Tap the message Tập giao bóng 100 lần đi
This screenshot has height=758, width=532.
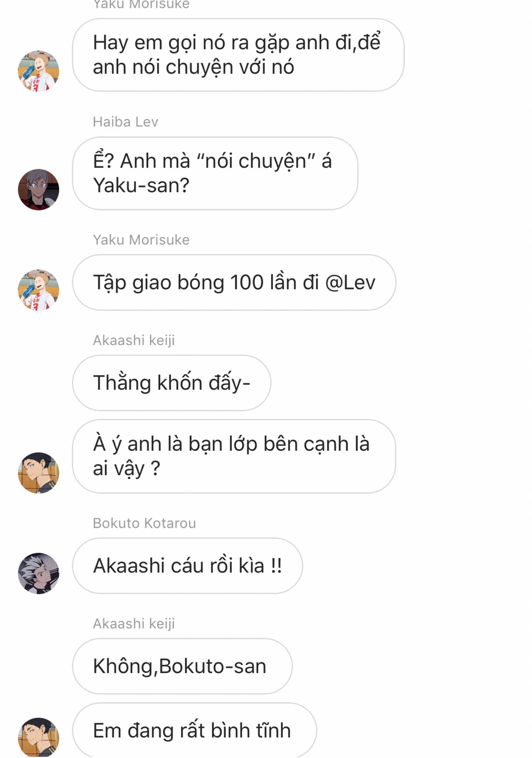[x=234, y=282]
